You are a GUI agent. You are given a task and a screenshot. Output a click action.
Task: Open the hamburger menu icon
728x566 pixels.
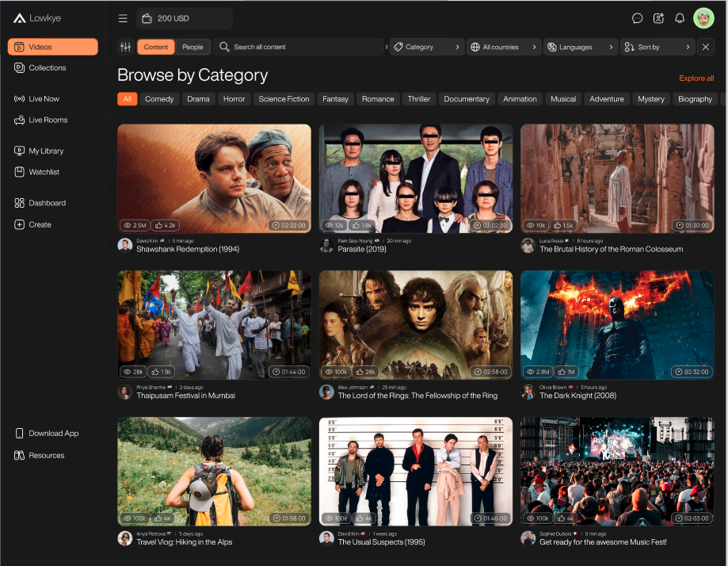pos(123,18)
